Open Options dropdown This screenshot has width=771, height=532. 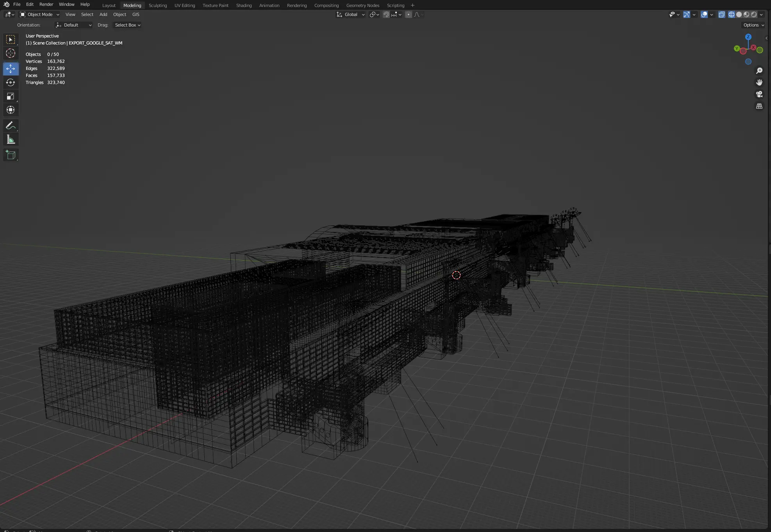[753, 25]
